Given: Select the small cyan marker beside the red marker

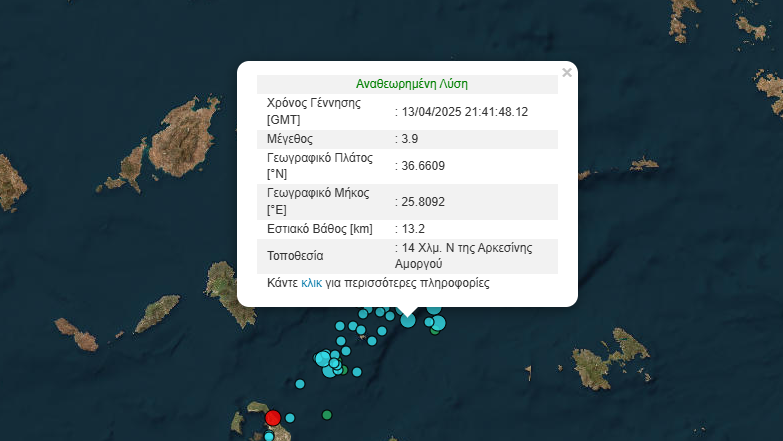Looking at the screenshot, I should click(290, 417).
